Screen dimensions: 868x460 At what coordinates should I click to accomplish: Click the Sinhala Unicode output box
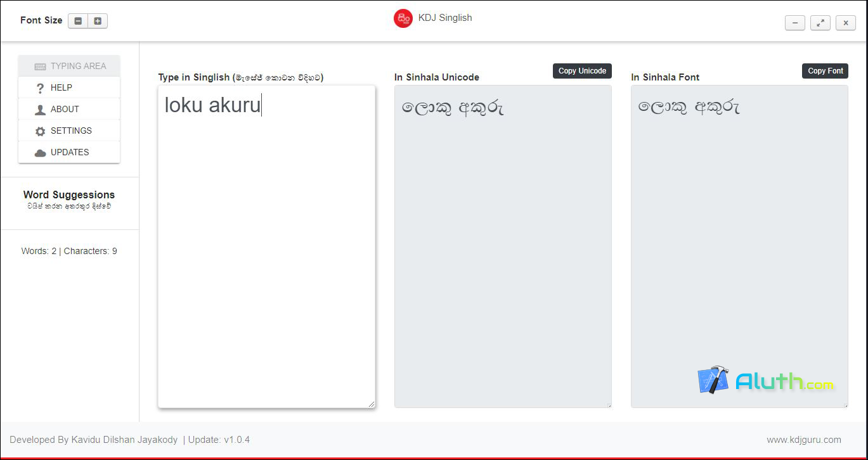(503, 246)
